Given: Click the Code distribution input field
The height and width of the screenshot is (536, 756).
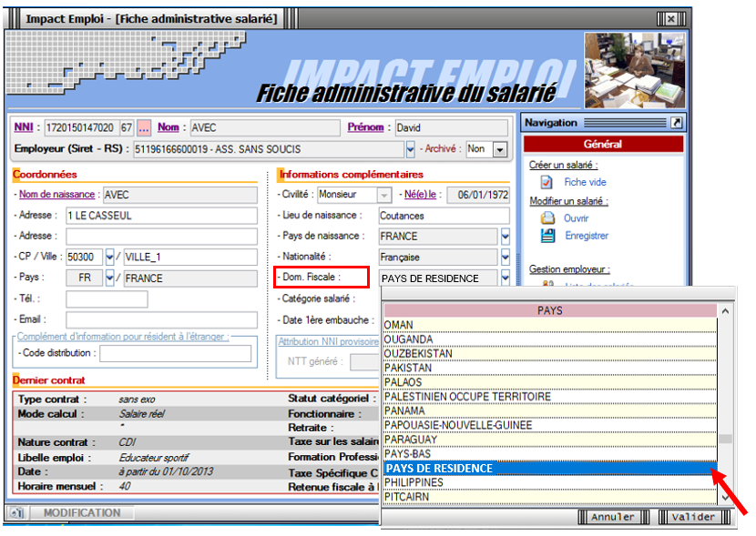Looking at the screenshot, I should pyautogui.click(x=176, y=353).
